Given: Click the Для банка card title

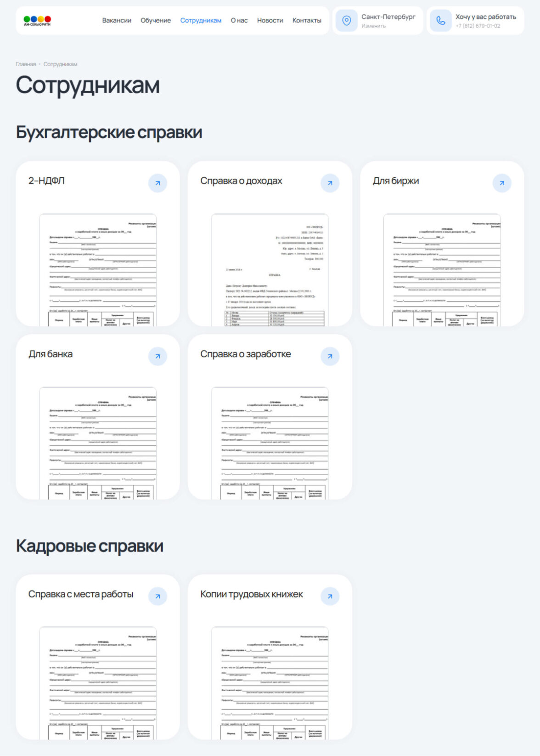Looking at the screenshot, I should click(x=51, y=354).
